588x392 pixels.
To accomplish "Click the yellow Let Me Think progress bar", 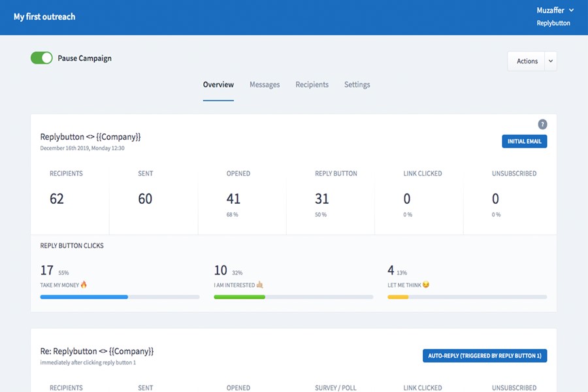I will point(398,297).
